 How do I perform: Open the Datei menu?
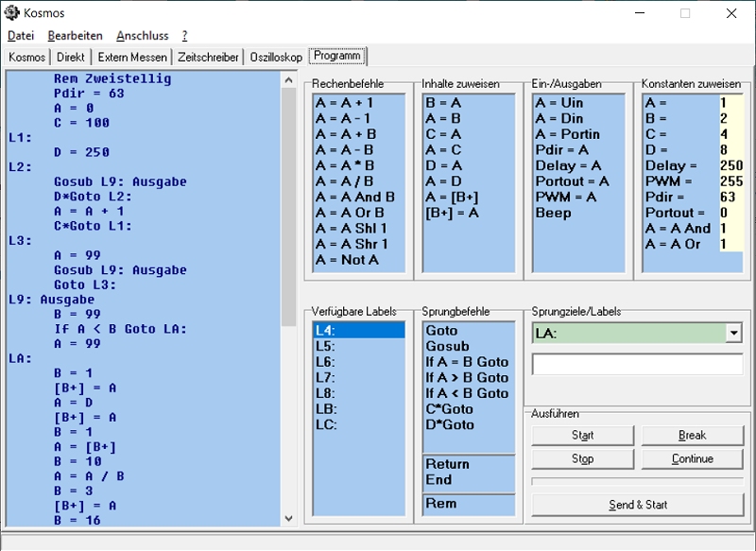(x=21, y=35)
